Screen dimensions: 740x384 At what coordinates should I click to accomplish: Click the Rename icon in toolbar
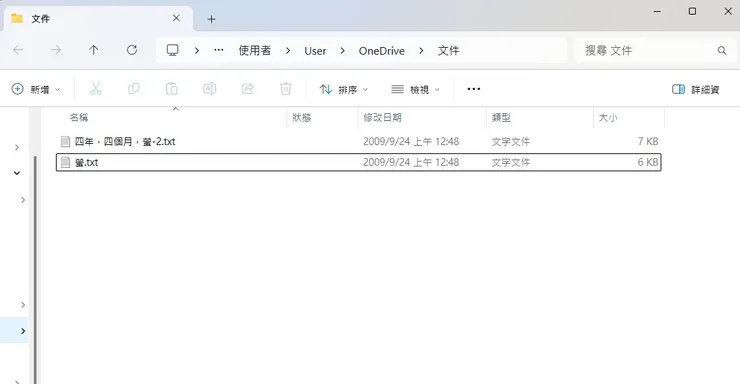pyautogui.click(x=210, y=89)
